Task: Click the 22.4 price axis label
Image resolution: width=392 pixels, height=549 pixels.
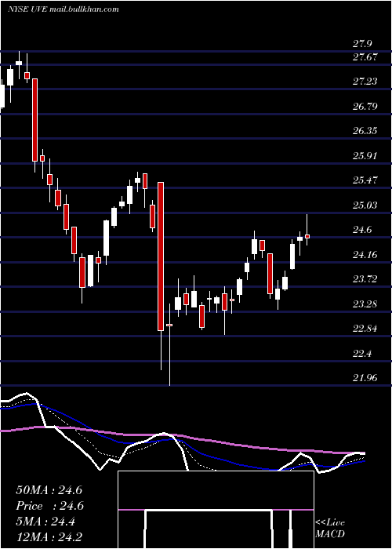Action: click(362, 353)
